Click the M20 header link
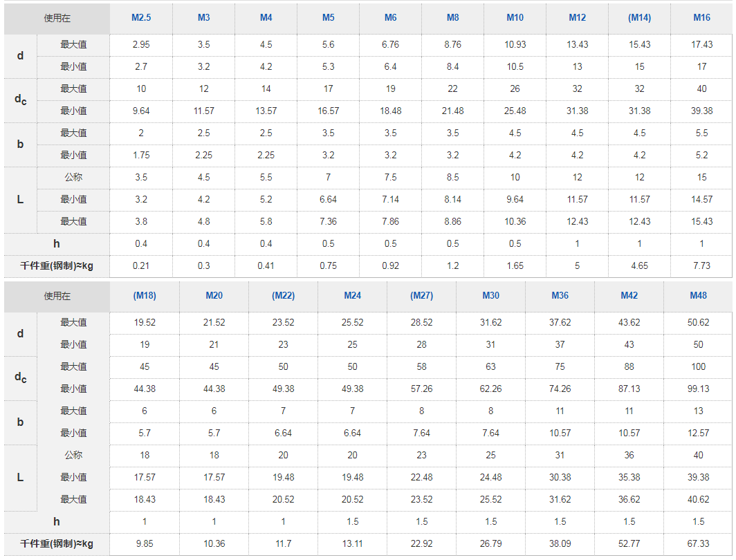 pos(214,295)
